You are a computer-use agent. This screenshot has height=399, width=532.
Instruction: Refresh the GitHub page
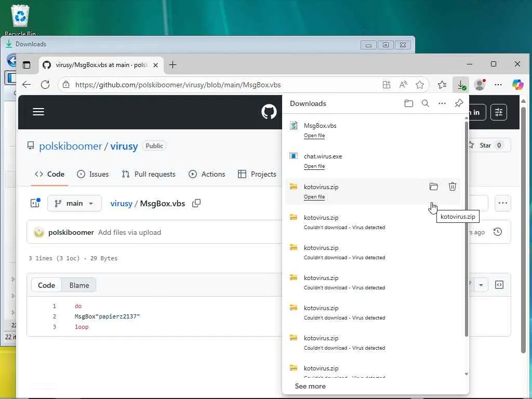(x=45, y=85)
